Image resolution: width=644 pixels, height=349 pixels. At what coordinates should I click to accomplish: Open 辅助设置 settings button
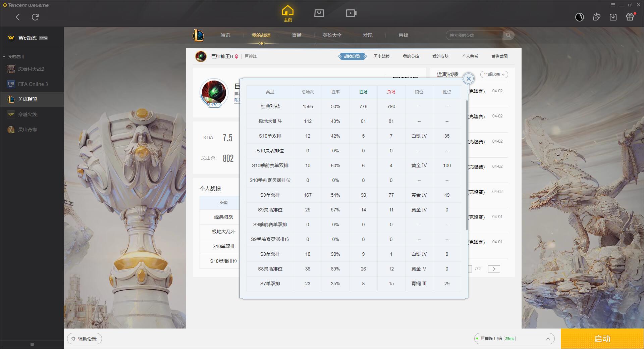[x=85, y=339]
